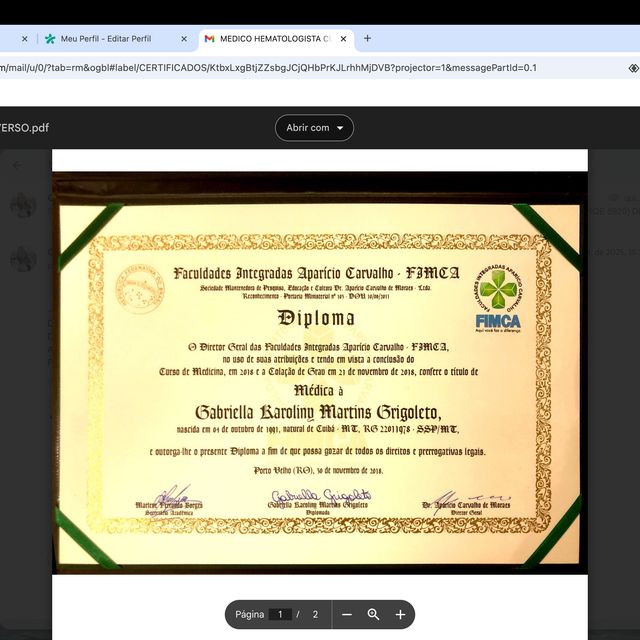Image resolution: width=640 pixels, height=640 pixels.
Task: Click the browser extension icon at address bar end
Action: click(633, 68)
